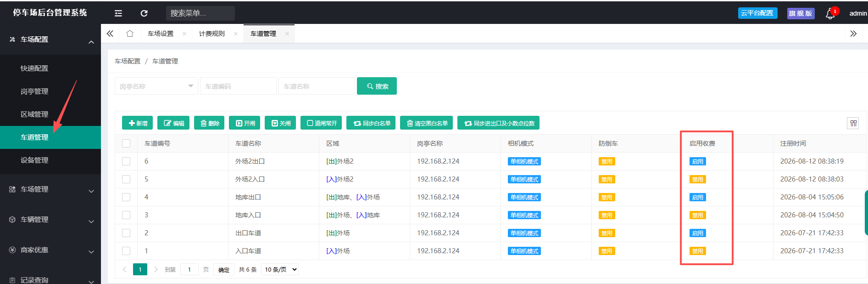
Task: Click the 同步白名单 button
Action: (372, 123)
